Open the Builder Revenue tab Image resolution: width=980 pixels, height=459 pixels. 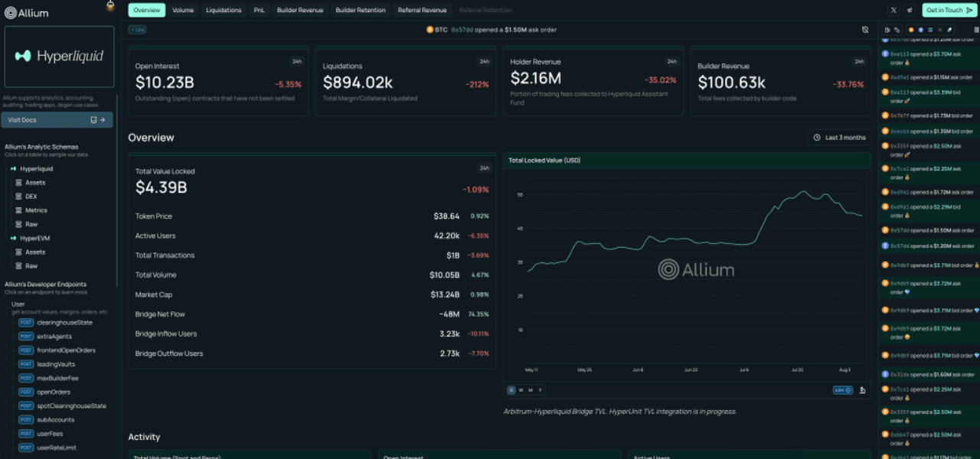click(300, 10)
